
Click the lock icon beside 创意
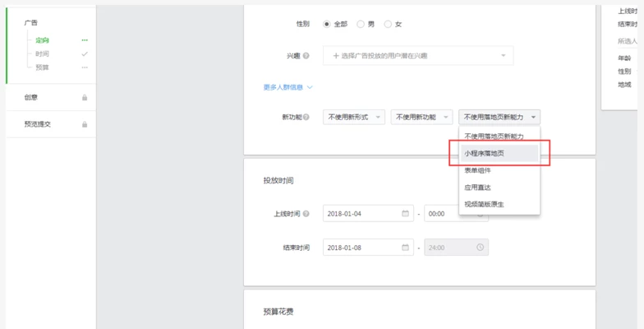click(x=85, y=97)
